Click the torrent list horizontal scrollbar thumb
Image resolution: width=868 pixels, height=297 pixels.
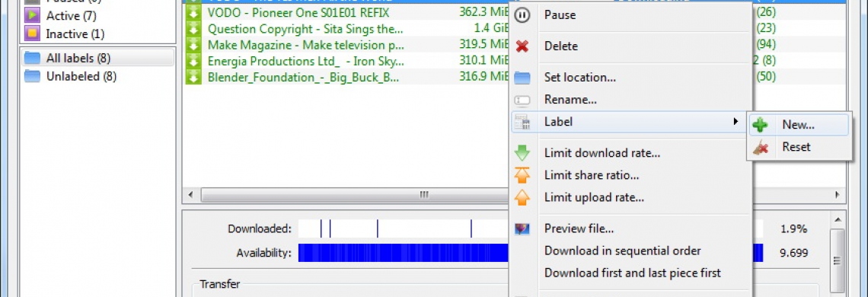pyautogui.click(x=354, y=195)
